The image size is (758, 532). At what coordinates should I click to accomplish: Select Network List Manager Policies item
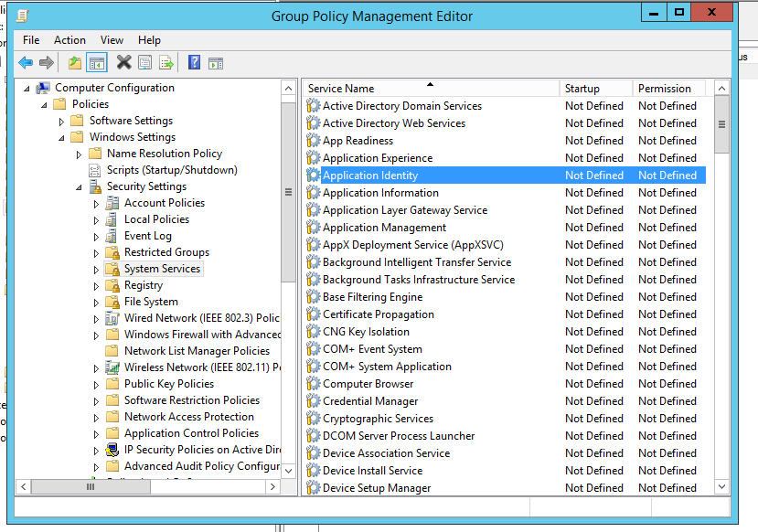197,351
